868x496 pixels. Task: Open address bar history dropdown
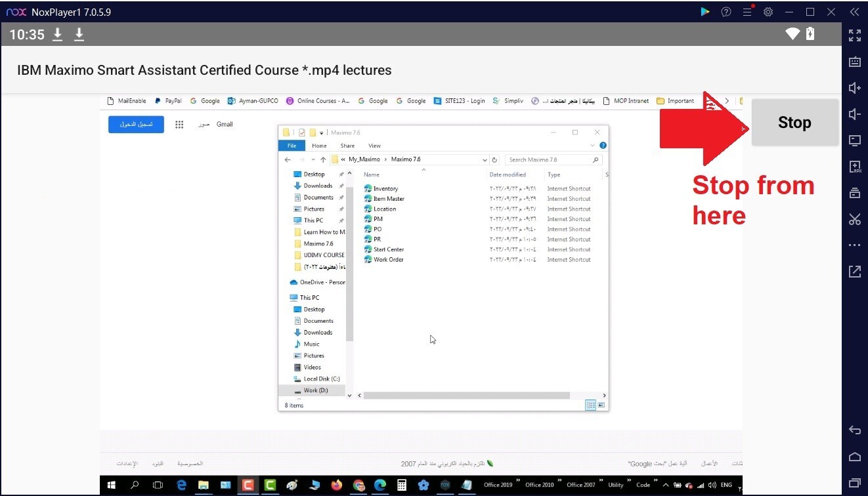pyautogui.click(x=485, y=159)
